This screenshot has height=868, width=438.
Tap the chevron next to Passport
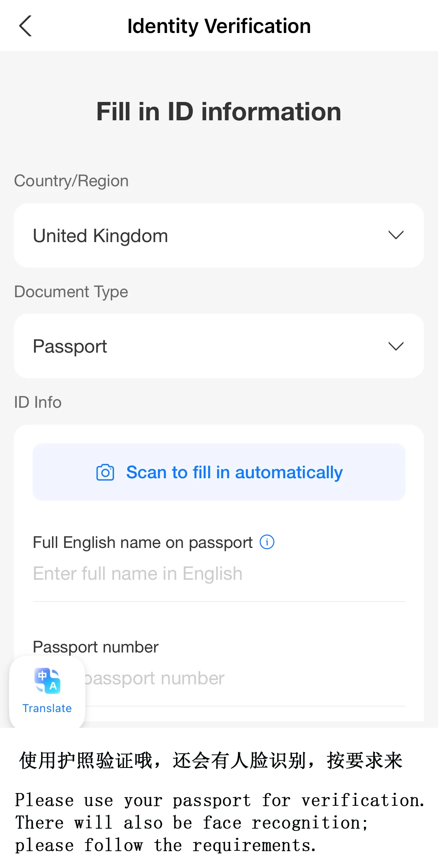pyautogui.click(x=396, y=346)
